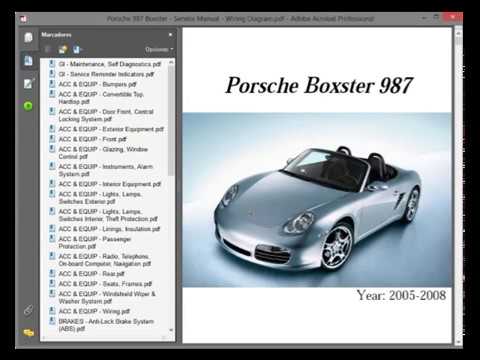Click the bookmark icon beside GI - Maintenance
The image size is (480, 360).
point(52,63)
